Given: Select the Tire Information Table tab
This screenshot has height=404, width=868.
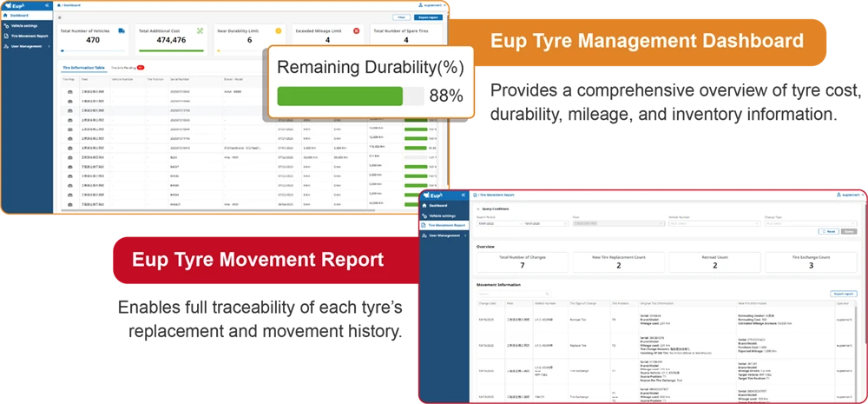Looking at the screenshot, I should pyautogui.click(x=83, y=68).
